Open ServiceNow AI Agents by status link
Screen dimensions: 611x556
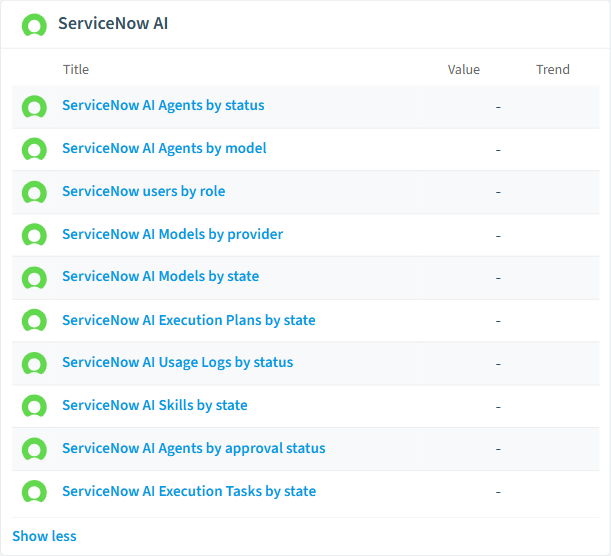coord(163,106)
